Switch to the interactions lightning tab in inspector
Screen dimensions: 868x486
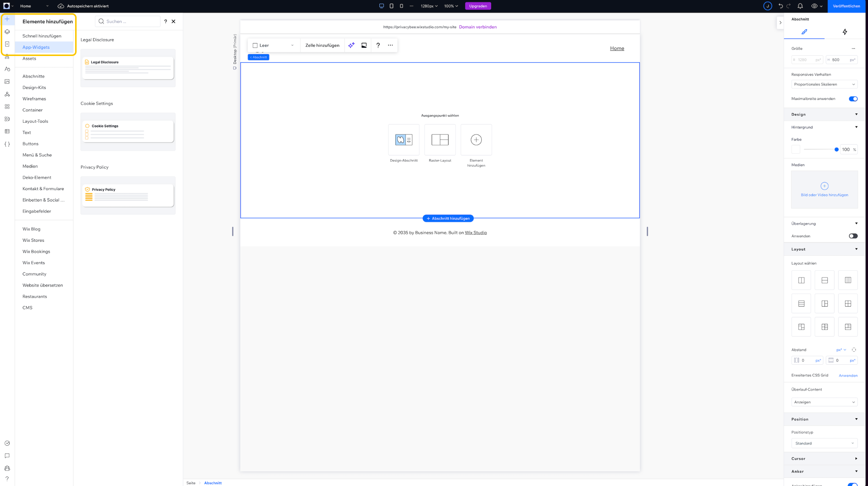(x=844, y=32)
